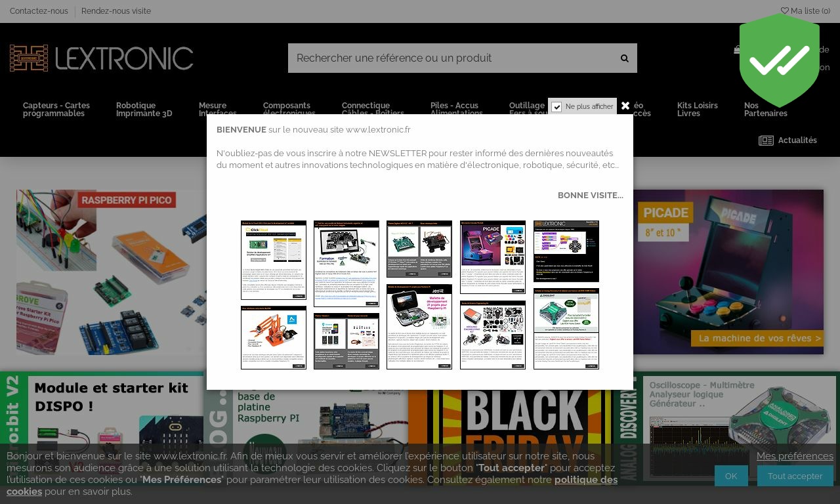This screenshot has height=504, width=840.
Task: Click the 'BIENVENUE' heading in popup
Action: pyautogui.click(x=241, y=130)
